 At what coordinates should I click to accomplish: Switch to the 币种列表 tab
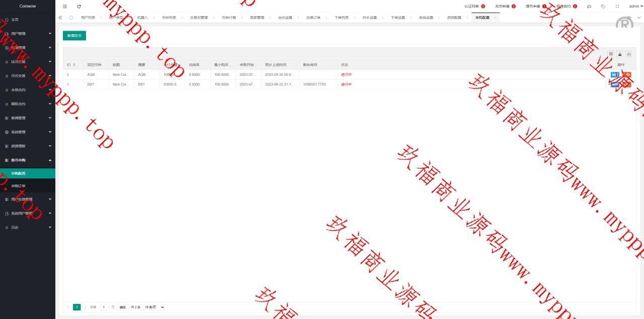(x=169, y=18)
